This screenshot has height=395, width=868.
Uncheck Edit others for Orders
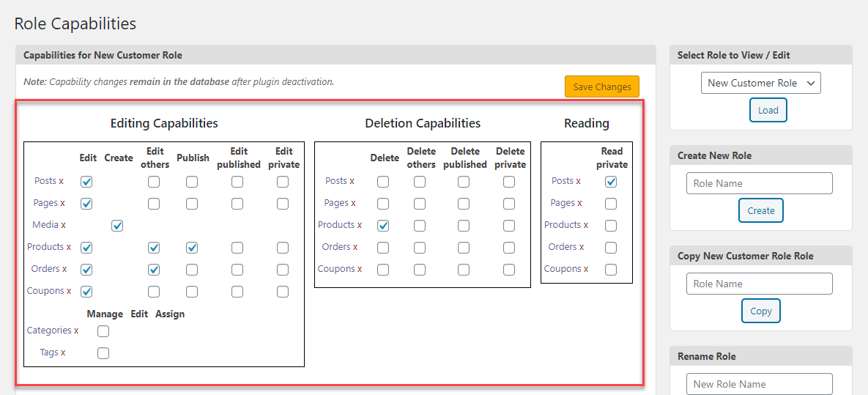click(x=154, y=270)
